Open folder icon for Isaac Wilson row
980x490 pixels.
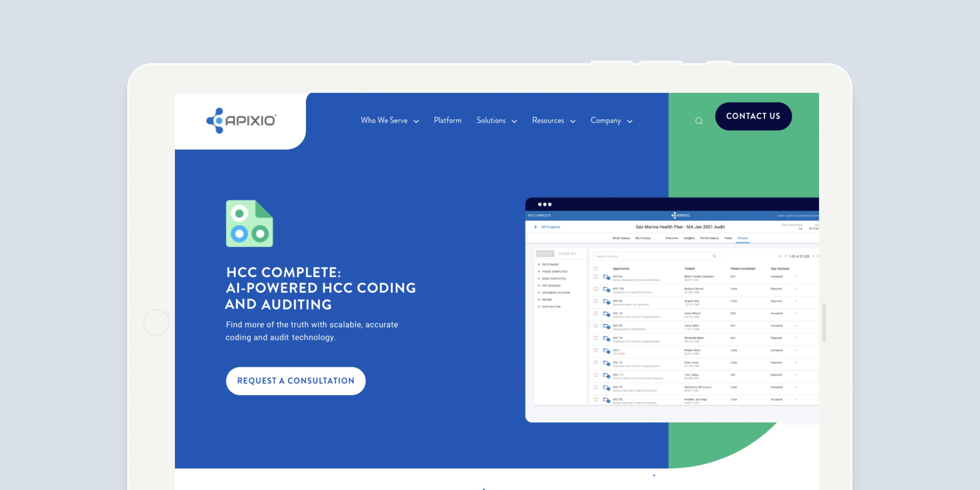[606, 314]
